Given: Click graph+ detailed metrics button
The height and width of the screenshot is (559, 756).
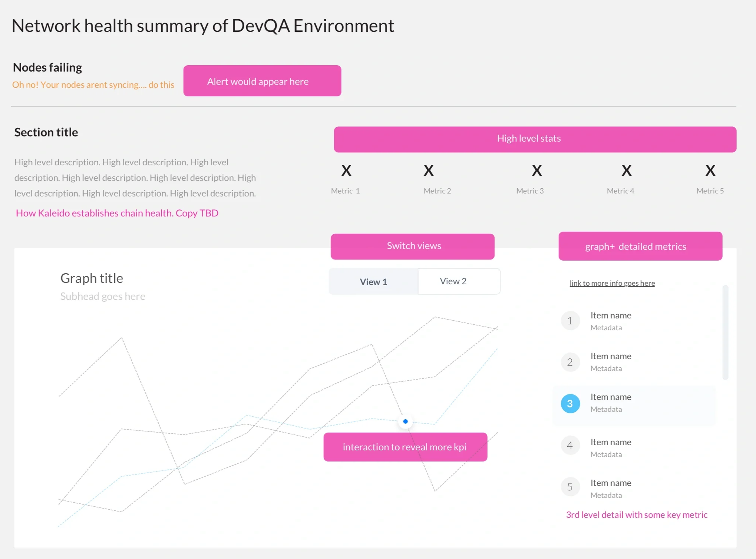Looking at the screenshot, I should [640, 247].
